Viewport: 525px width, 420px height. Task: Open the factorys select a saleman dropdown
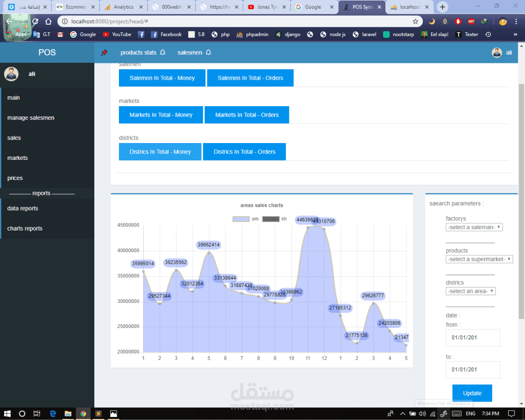474,227
